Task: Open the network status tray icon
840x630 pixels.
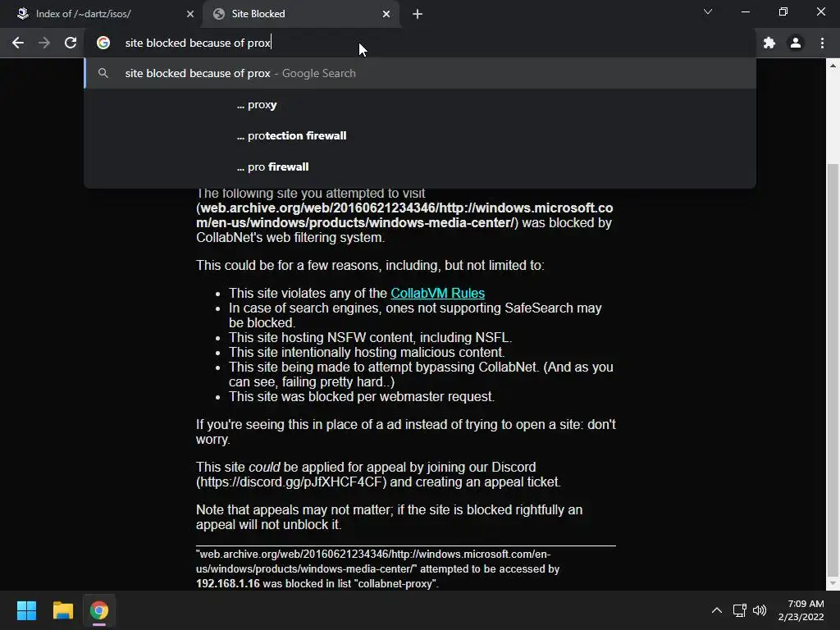Action: (x=740, y=610)
